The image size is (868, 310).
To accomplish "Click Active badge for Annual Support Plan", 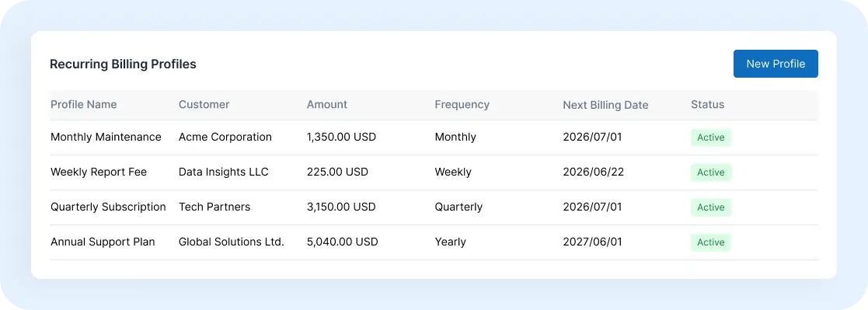I will (711, 242).
